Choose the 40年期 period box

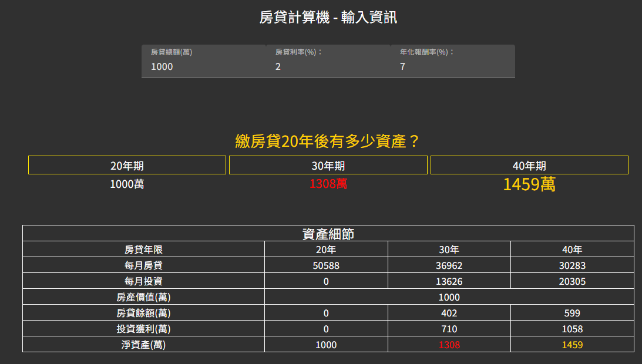(529, 166)
